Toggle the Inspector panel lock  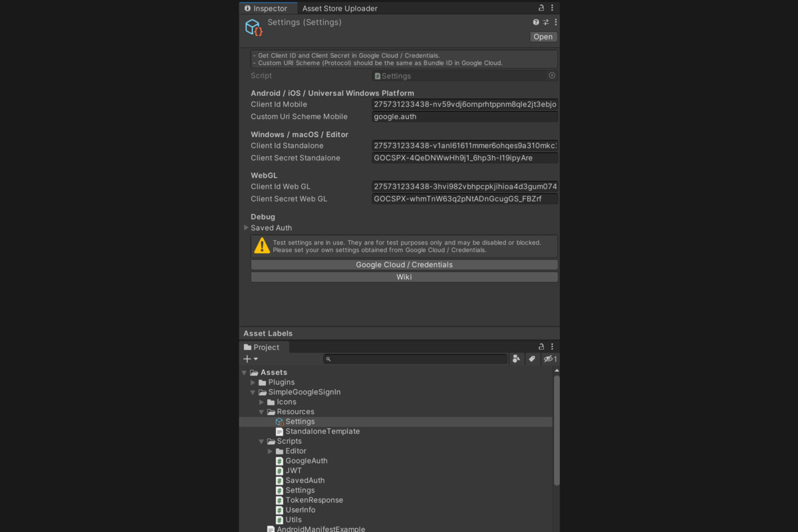[x=541, y=8]
